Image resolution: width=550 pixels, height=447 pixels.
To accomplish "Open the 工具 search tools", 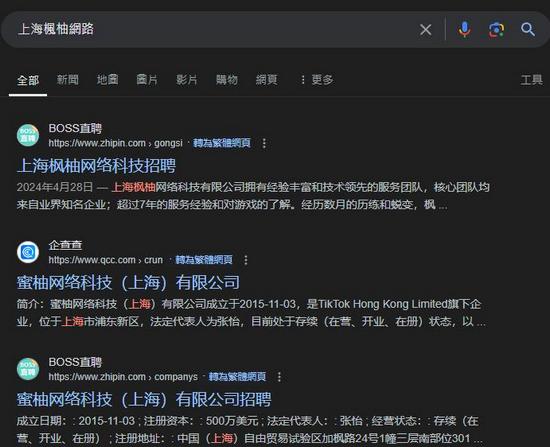I will [x=531, y=80].
